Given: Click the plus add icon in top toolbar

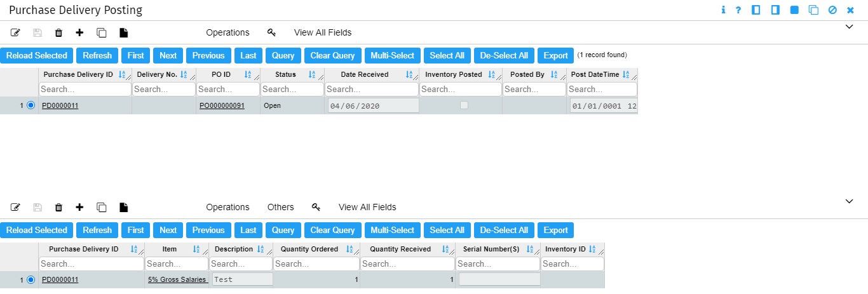Looking at the screenshot, I should [79, 32].
